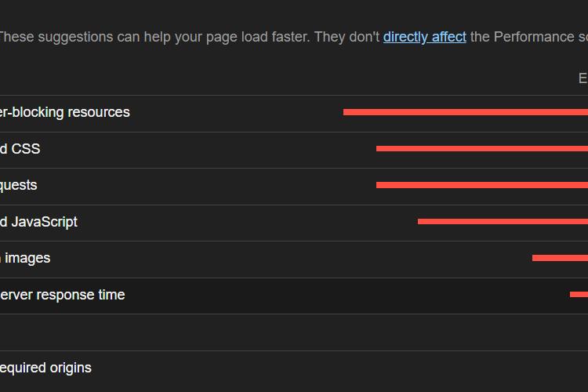
Task: Expand the images audit row label
Action: pos(27,258)
